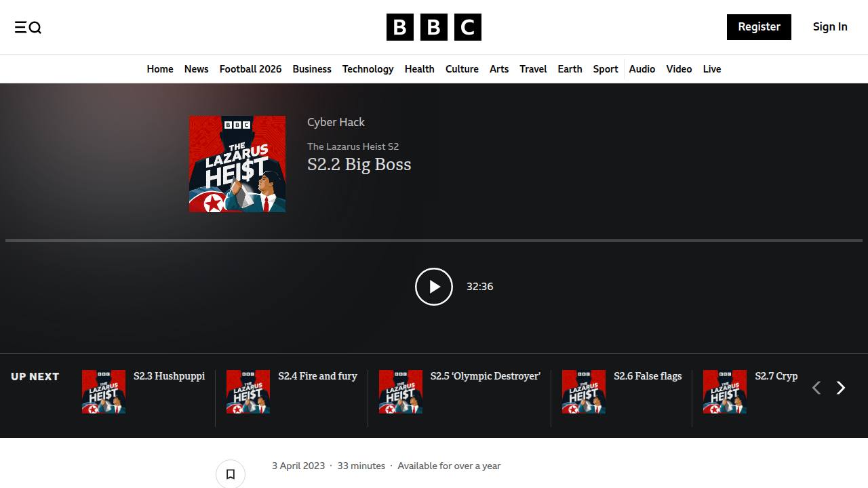This screenshot has width=868, height=488.
Task: Click the S2.5 Olympic Destroyer thumbnail
Action: point(401,392)
